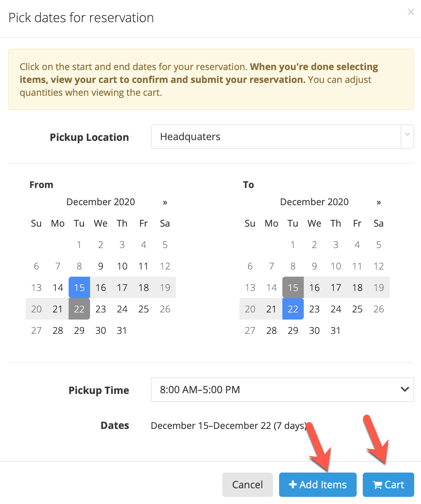This screenshot has width=421, height=504.
Task: Close the reservation dialog with X icon
Action: click(411, 12)
